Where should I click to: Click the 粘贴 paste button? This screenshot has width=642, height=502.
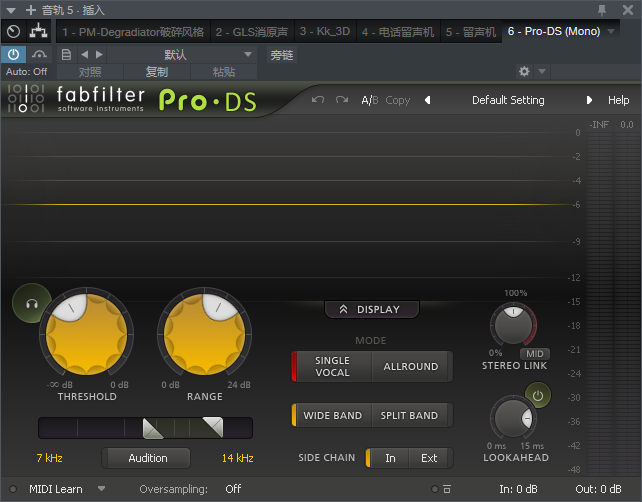[x=224, y=72]
